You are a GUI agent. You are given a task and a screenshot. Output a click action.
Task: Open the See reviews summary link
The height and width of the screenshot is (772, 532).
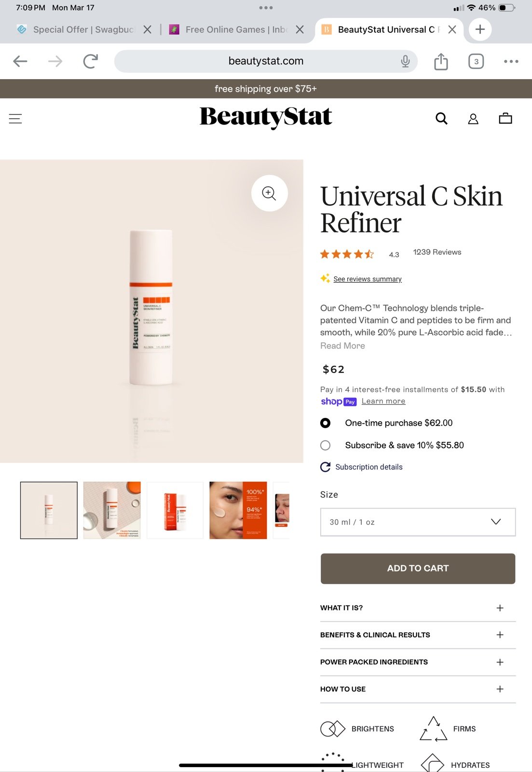(x=368, y=279)
